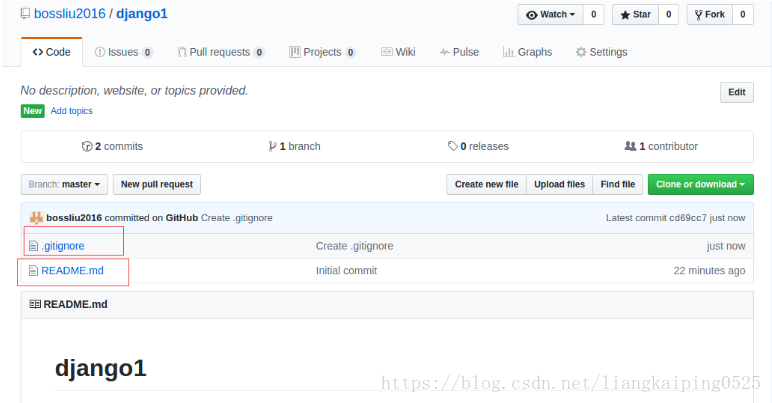Open the README.md file link
This screenshot has width=772, height=403.
coord(72,271)
